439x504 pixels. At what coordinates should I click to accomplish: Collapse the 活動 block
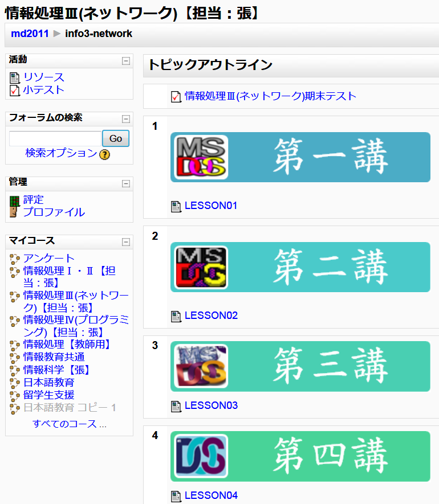click(x=126, y=61)
